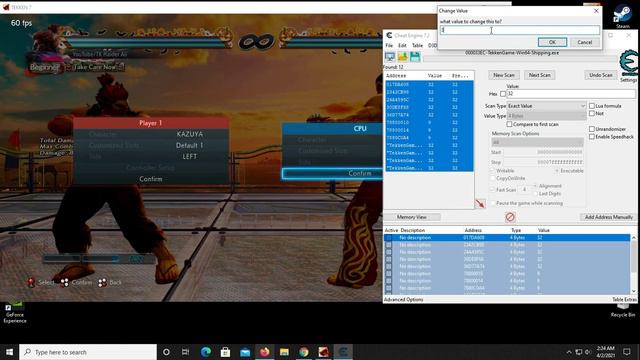Open Table Extras at bottom right
The image size is (640, 360).
[624, 300]
